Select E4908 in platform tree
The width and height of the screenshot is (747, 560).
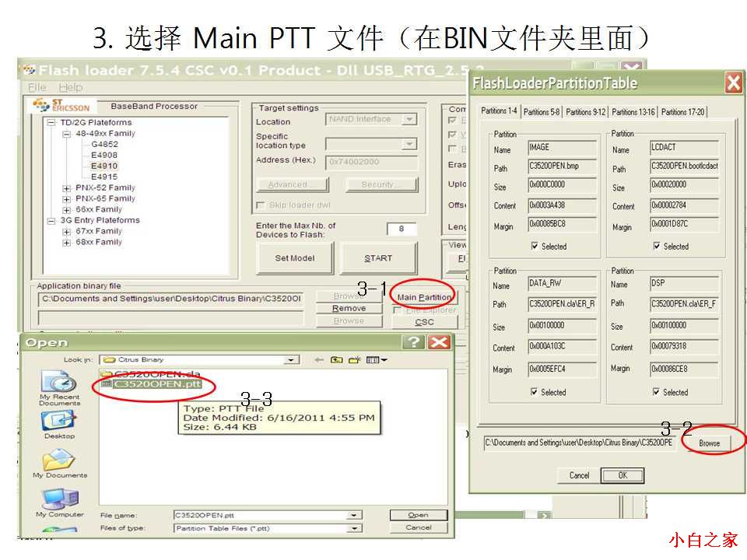pos(103,155)
